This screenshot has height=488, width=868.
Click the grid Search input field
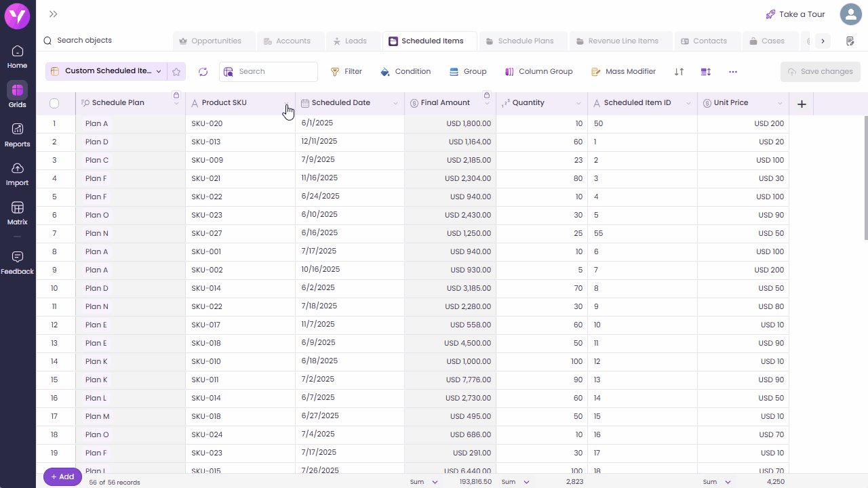click(269, 71)
